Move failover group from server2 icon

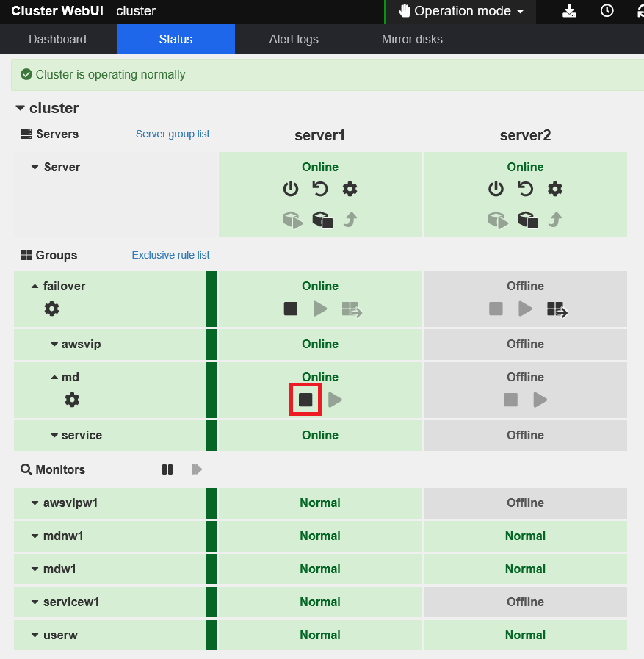[557, 309]
